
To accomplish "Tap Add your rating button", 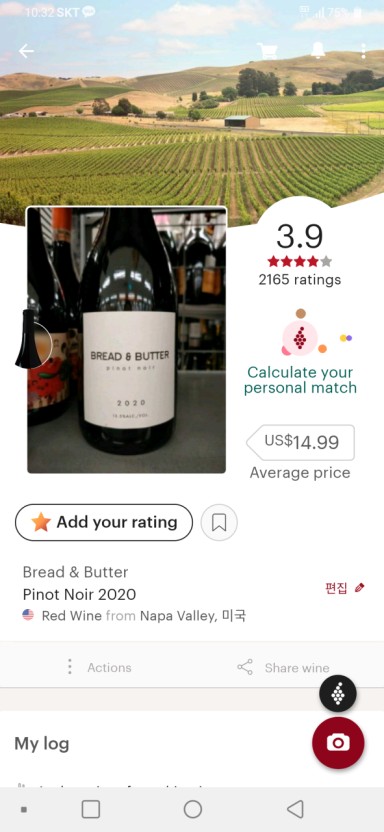I will coord(104,523).
